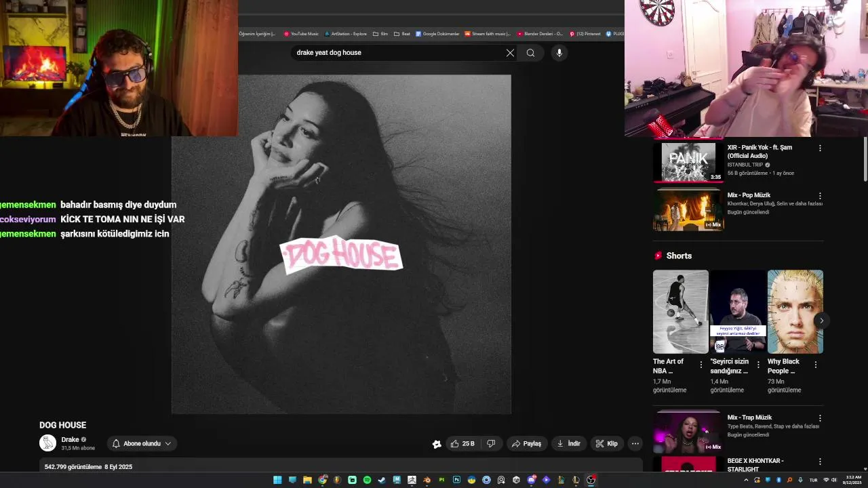Click the magnifier search button

click(530, 53)
